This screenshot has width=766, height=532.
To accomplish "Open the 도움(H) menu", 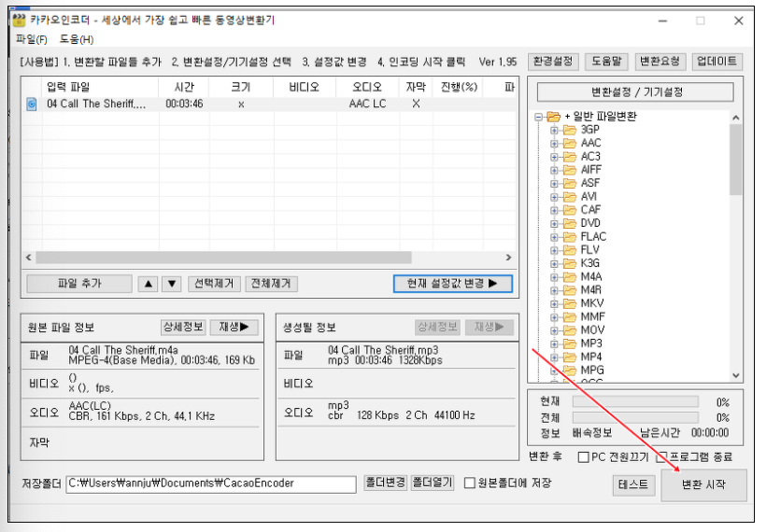I will [77, 39].
